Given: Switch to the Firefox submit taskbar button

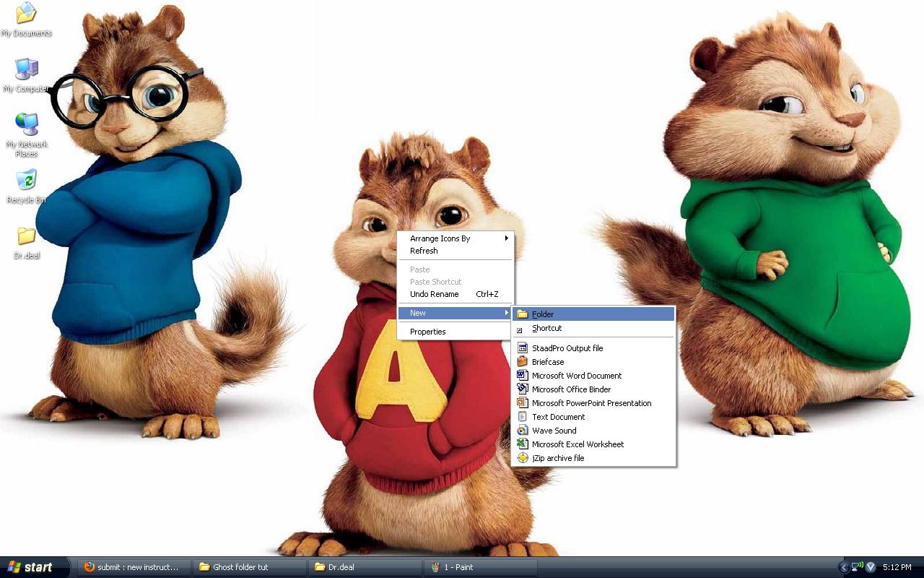Looking at the screenshot, I should click(134, 567).
